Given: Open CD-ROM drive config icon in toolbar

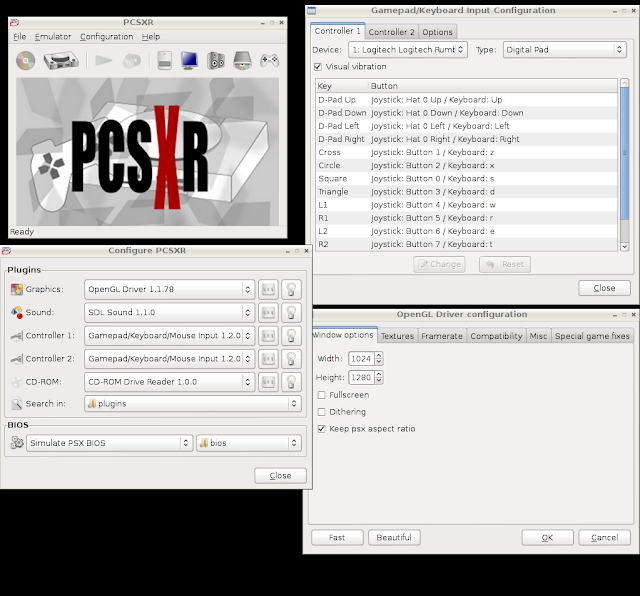Looking at the screenshot, I should 242,60.
